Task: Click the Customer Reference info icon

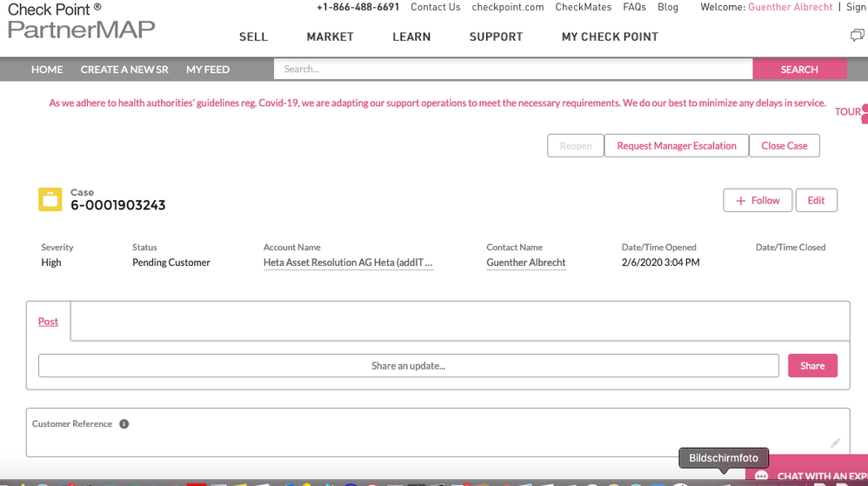Action: point(124,424)
